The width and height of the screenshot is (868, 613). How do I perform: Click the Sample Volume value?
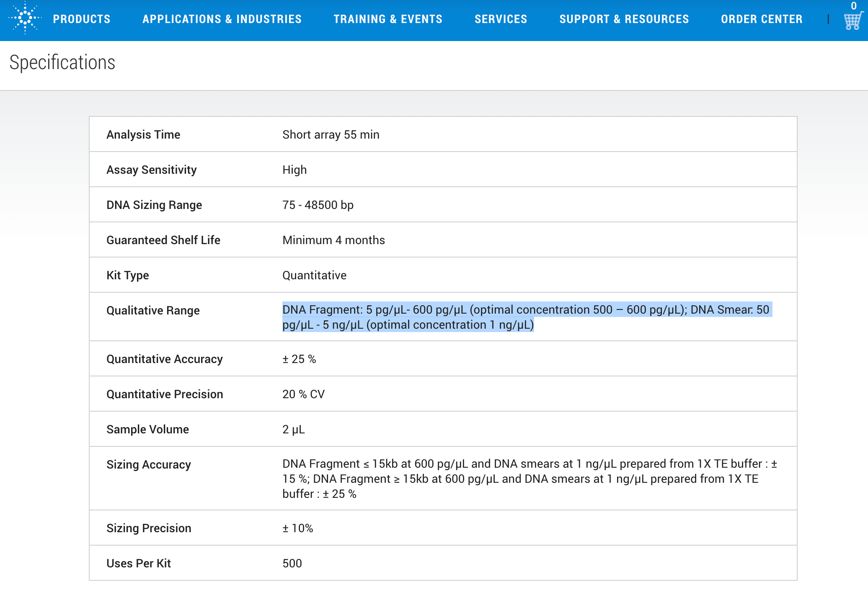(x=293, y=430)
